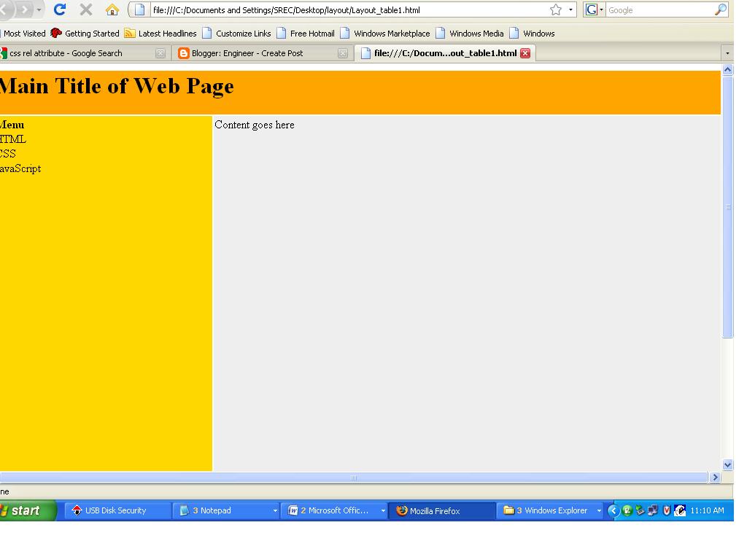Click the Free Hotmail bookmark
The image size is (747, 560).
pos(311,33)
